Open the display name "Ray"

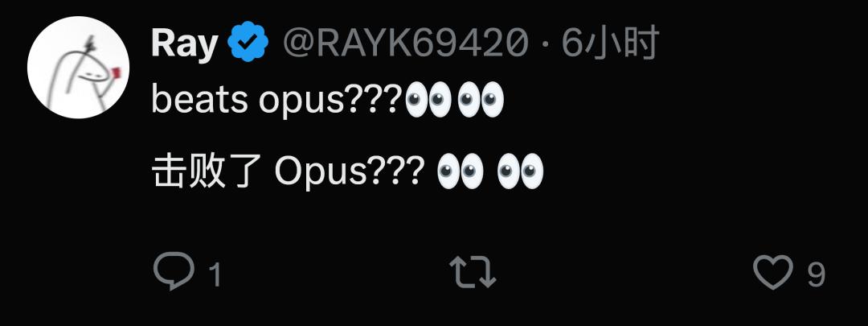pyautogui.click(x=184, y=43)
